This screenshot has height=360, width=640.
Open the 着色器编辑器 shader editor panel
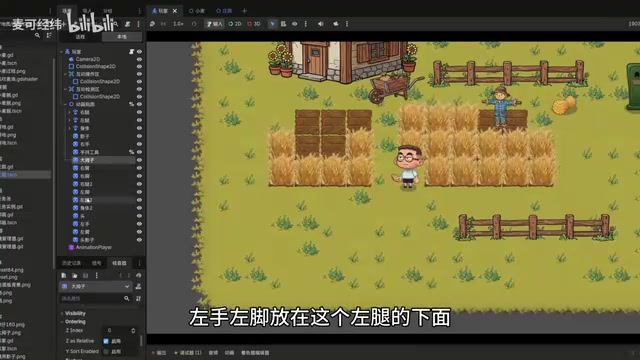pyautogui.click(x=255, y=353)
